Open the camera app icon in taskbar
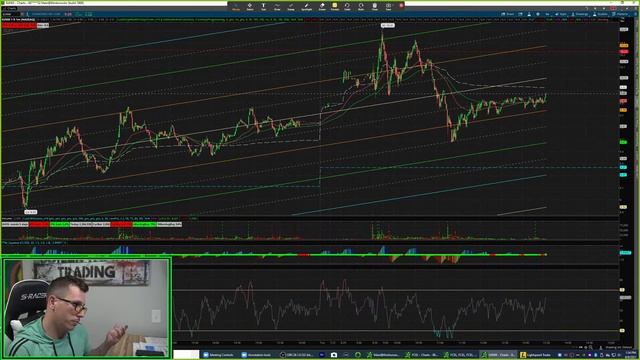This screenshot has width=640, height=360. (x=333, y=355)
